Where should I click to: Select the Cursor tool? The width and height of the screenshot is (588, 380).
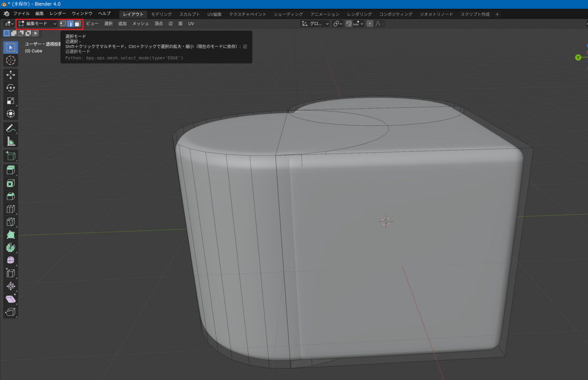tap(10, 61)
